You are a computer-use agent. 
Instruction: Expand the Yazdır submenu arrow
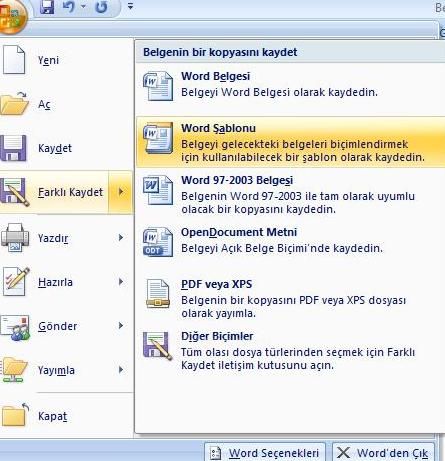(x=121, y=237)
